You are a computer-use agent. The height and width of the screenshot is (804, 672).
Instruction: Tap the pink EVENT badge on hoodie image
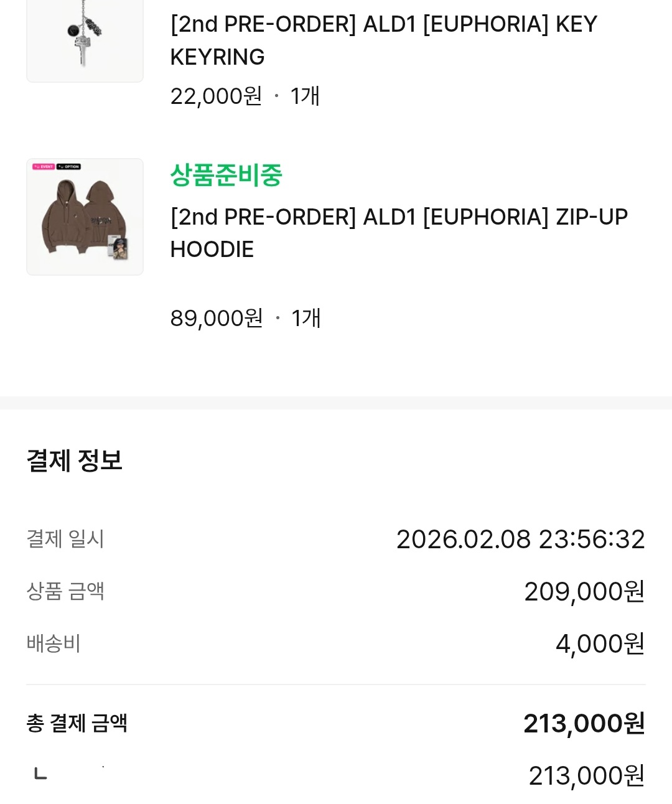[44, 167]
